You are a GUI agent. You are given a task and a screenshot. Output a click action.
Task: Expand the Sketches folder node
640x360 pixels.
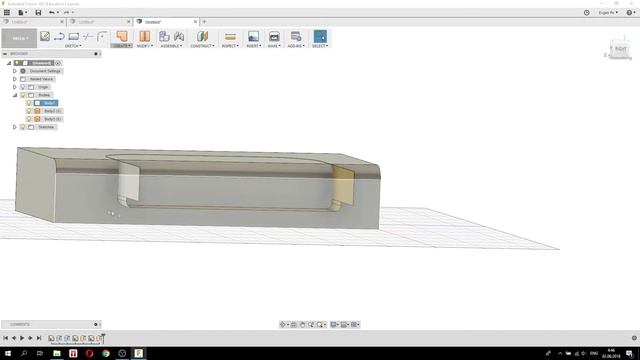click(x=15, y=127)
